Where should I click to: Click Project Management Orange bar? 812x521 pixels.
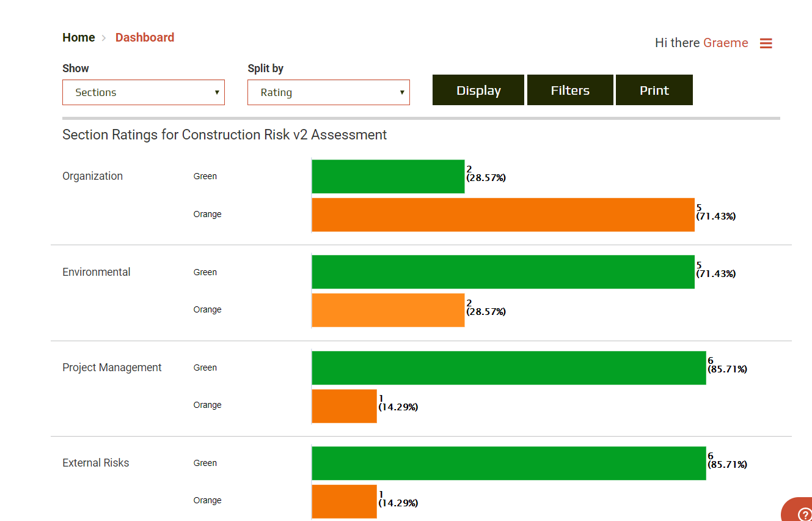(343, 405)
